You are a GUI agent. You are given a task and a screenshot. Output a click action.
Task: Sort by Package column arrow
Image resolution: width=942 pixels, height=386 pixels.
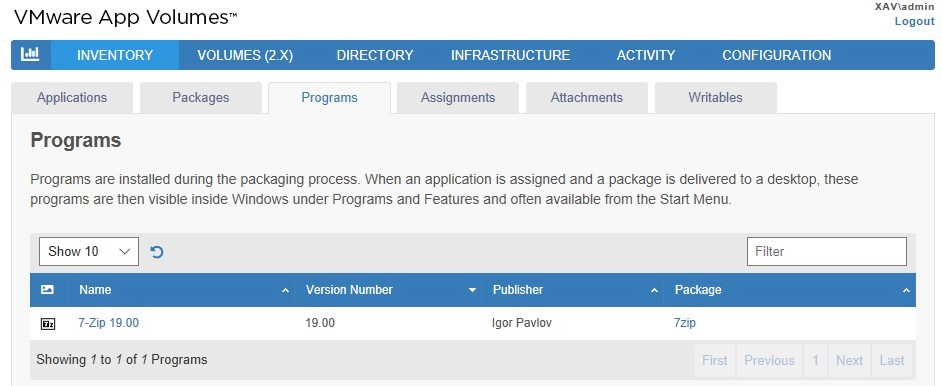pos(906,291)
